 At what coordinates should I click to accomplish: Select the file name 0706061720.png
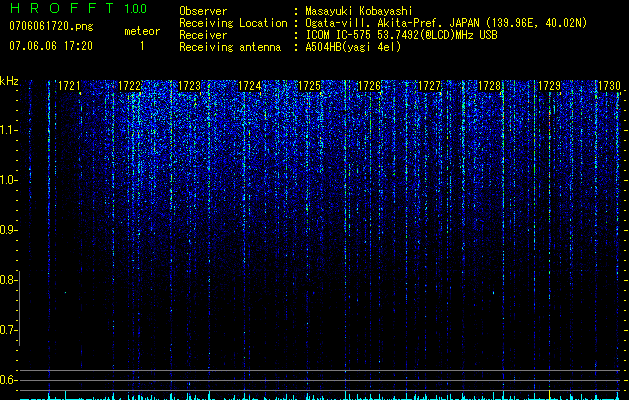tap(51, 26)
